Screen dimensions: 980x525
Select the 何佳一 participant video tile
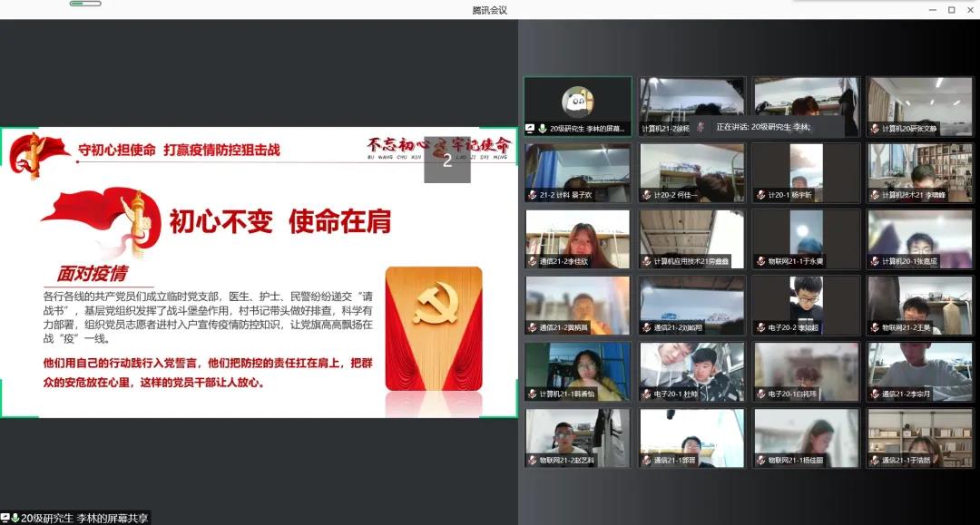(691, 171)
